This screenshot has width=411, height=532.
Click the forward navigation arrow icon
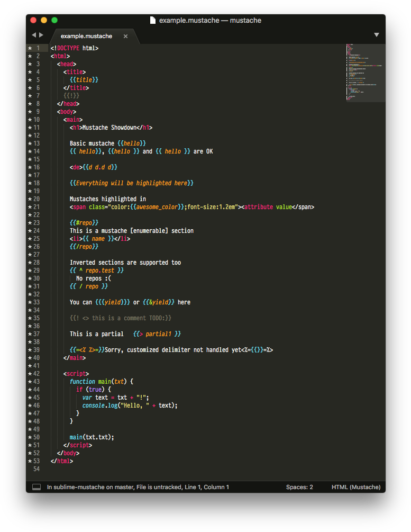tap(42, 34)
